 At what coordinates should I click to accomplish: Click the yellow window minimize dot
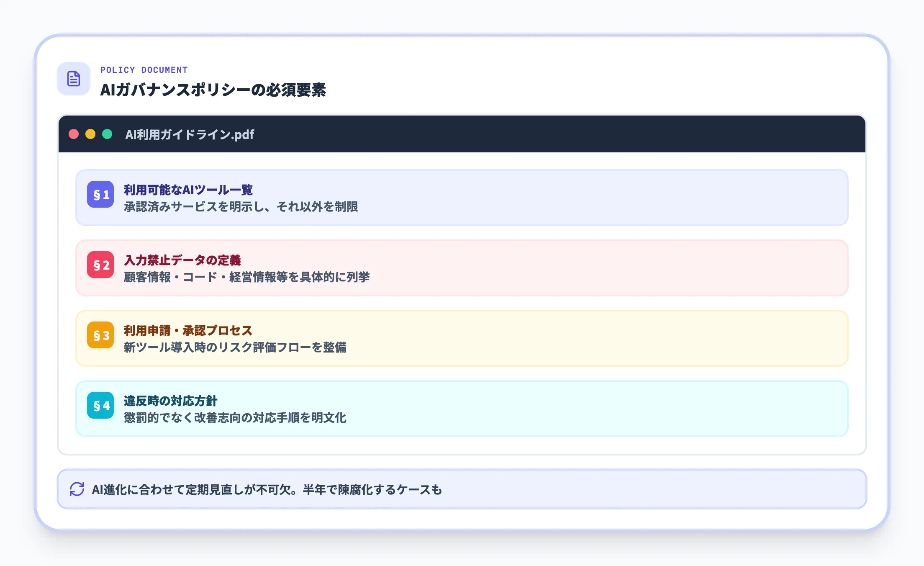click(90, 134)
